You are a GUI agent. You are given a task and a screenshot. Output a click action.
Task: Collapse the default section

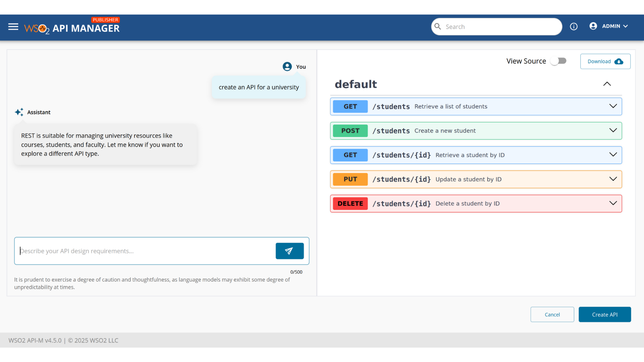click(x=607, y=84)
